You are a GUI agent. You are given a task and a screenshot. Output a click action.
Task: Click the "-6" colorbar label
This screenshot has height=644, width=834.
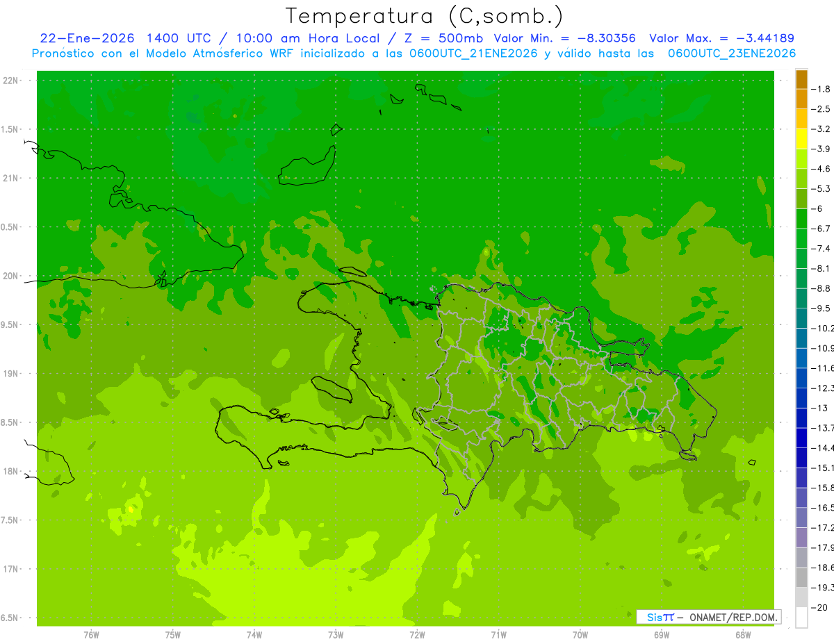(x=817, y=208)
